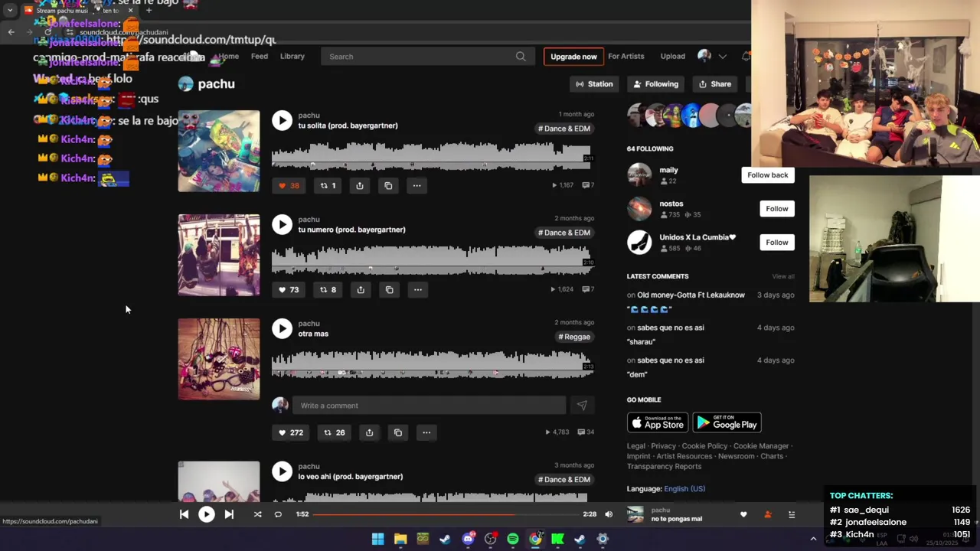980x551 pixels.
Task: Follow 'Unidos X La Cumbia'
Action: (776, 242)
